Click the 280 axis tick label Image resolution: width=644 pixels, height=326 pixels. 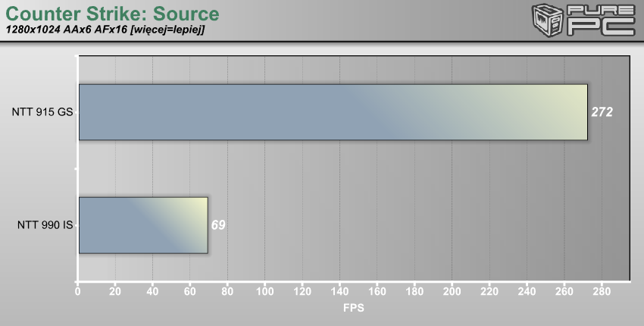pos(602,291)
